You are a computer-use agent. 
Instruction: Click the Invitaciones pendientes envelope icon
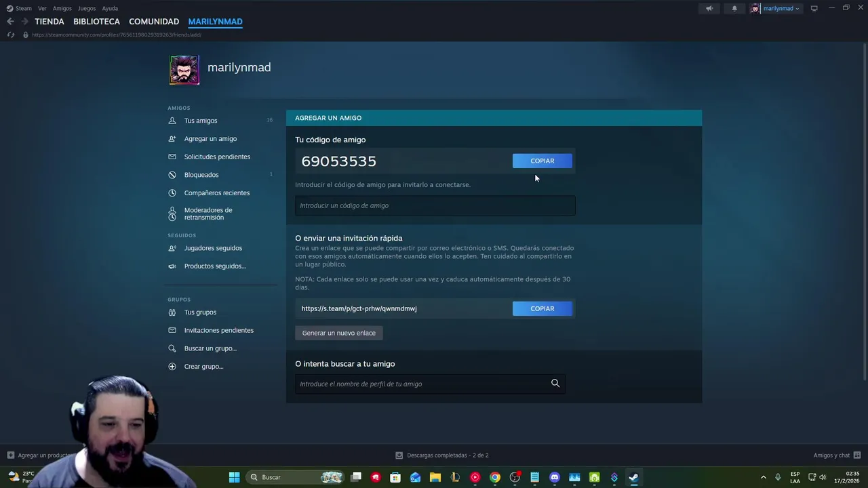[172, 330]
